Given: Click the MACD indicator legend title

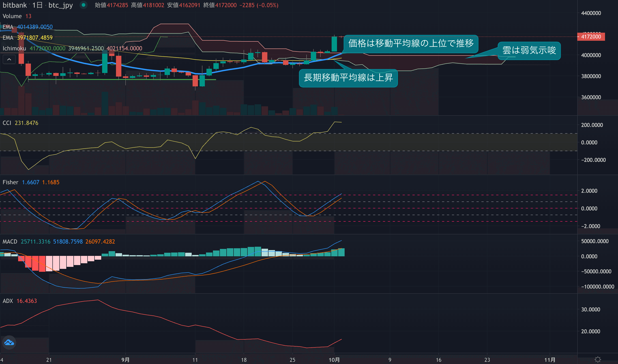Looking at the screenshot, I should (10, 242).
